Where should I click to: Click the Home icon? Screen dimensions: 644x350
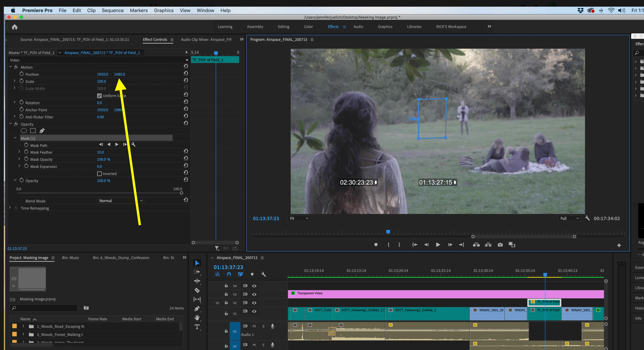tap(15, 27)
